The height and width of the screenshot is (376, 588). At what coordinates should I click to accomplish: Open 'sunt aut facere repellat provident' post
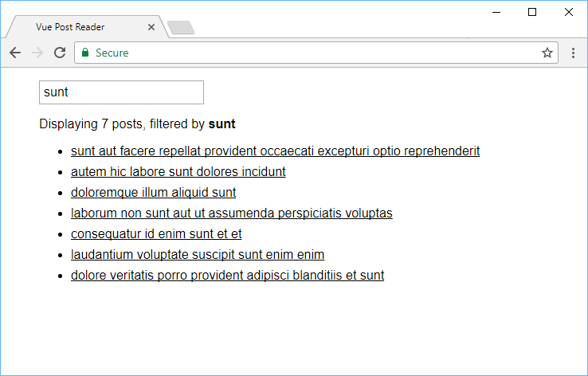[x=275, y=151]
